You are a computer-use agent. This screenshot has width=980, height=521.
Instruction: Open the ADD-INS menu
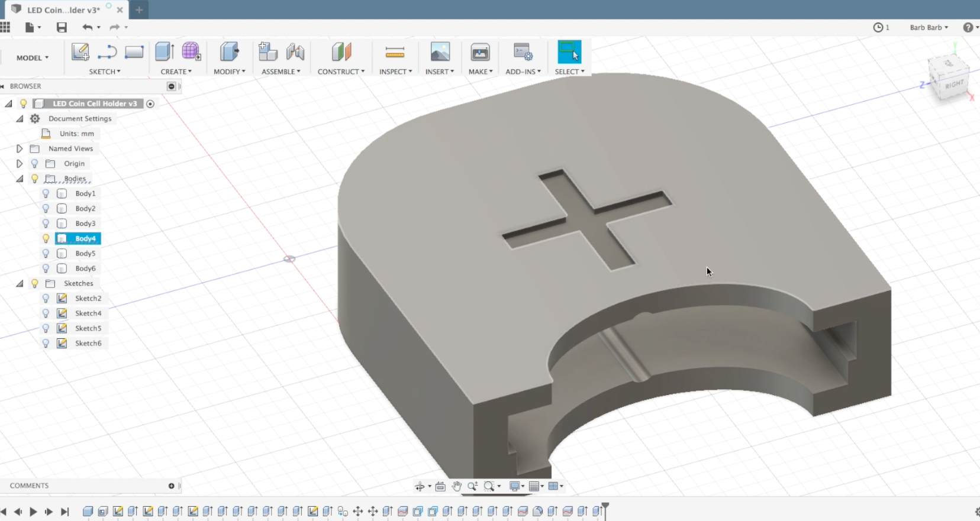point(523,72)
